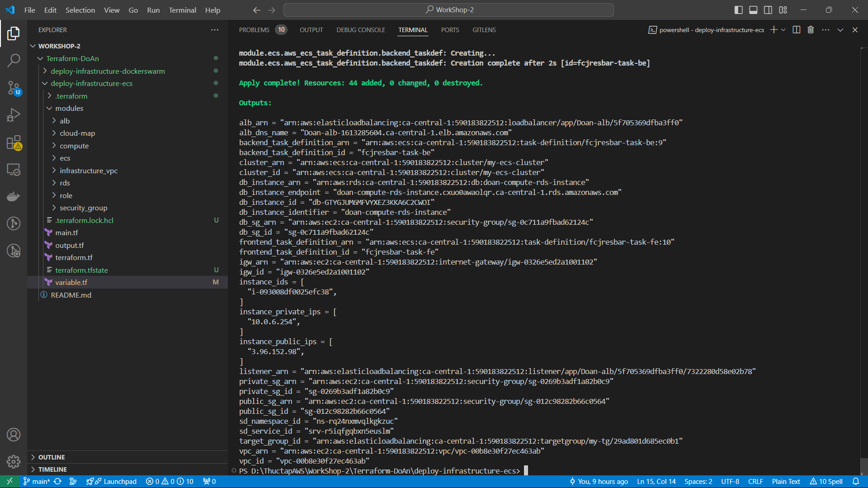Screen dimensions: 868x488
Task: Open the GitLens view icon
Action: coord(14,223)
